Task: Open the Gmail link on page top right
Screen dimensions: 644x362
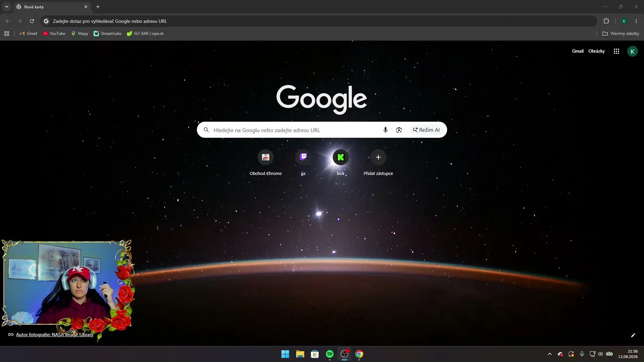Action: (x=578, y=51)
